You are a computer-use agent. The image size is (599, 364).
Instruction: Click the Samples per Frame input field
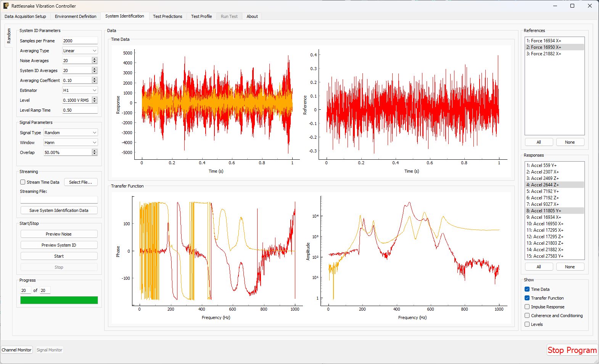80,41
